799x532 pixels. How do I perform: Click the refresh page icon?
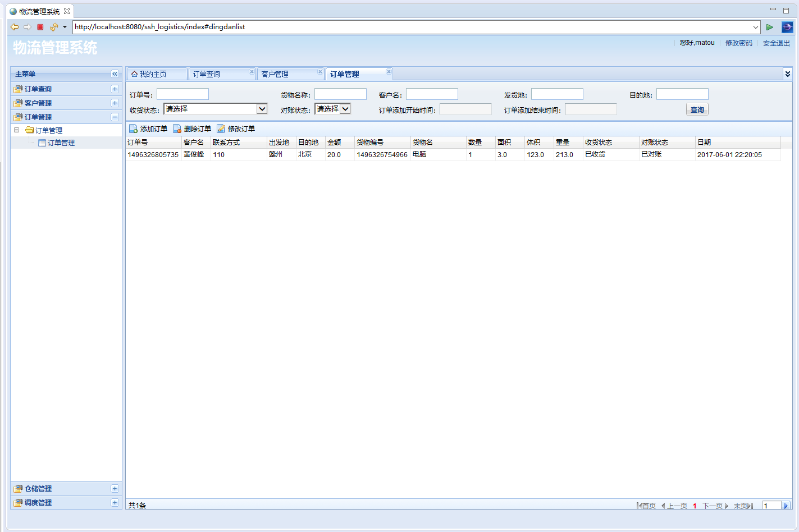click(x=53, y=27)
